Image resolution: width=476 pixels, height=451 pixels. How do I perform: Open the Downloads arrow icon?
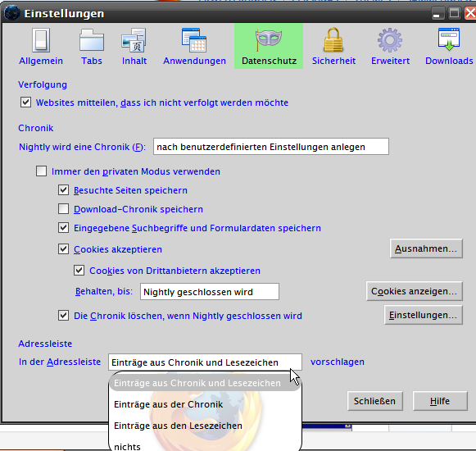pyautogui.click(x=449, y=39)
